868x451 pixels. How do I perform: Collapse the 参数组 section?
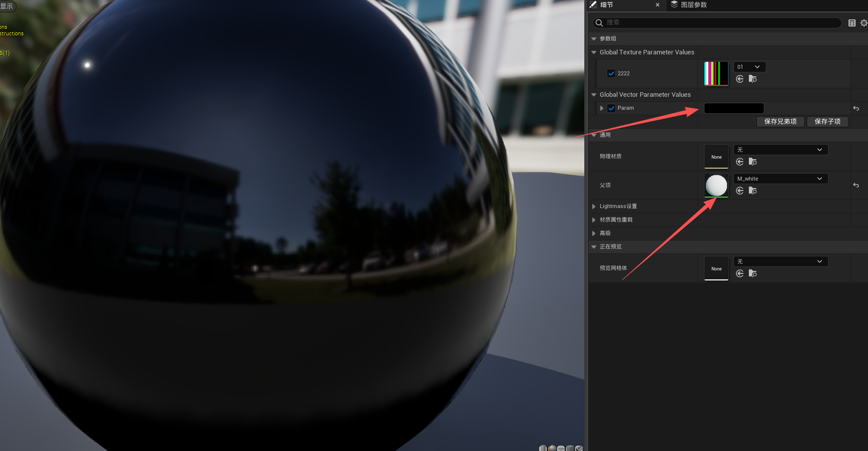click(594, 38)
